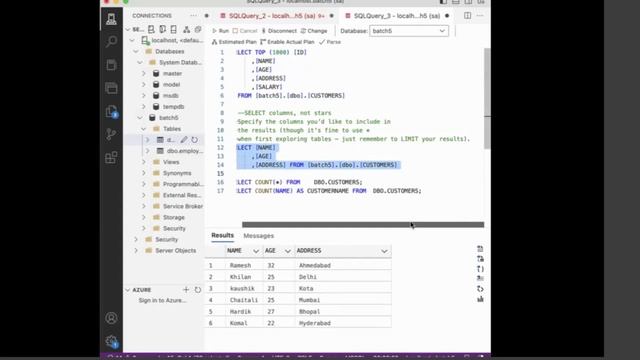Click the second icon in results side toolbar

[480, 259]
